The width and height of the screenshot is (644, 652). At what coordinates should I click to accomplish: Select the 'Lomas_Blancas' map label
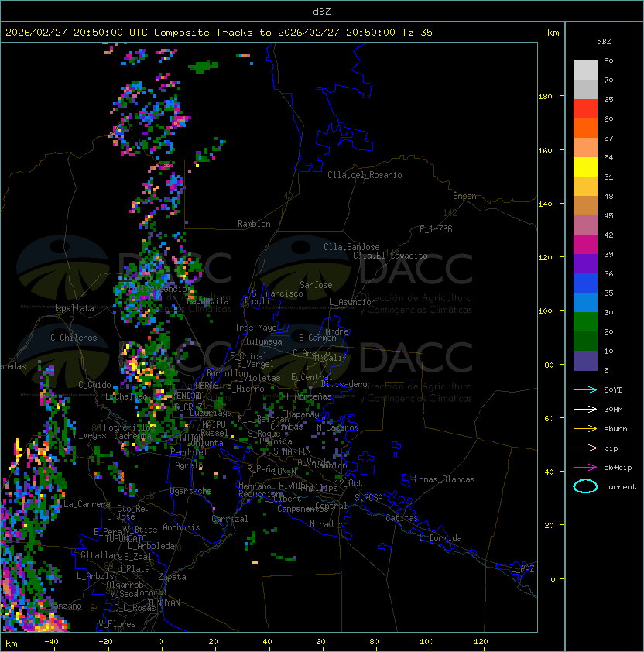[x=444, y=479]
